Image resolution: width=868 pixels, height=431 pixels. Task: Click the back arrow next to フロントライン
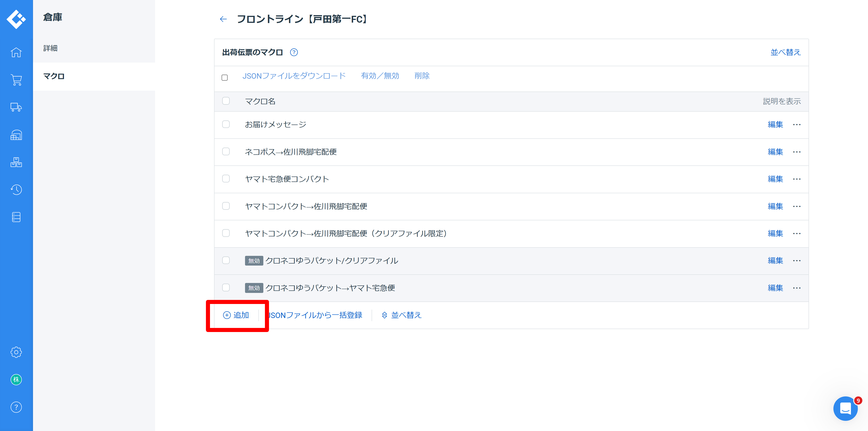(223, 19)
